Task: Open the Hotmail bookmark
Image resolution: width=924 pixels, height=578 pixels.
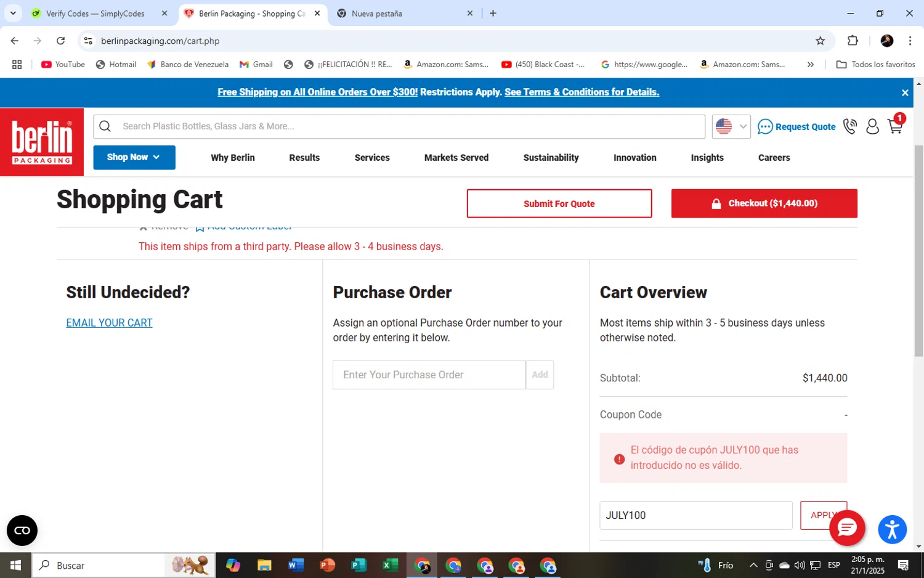Action: [116, 64]
